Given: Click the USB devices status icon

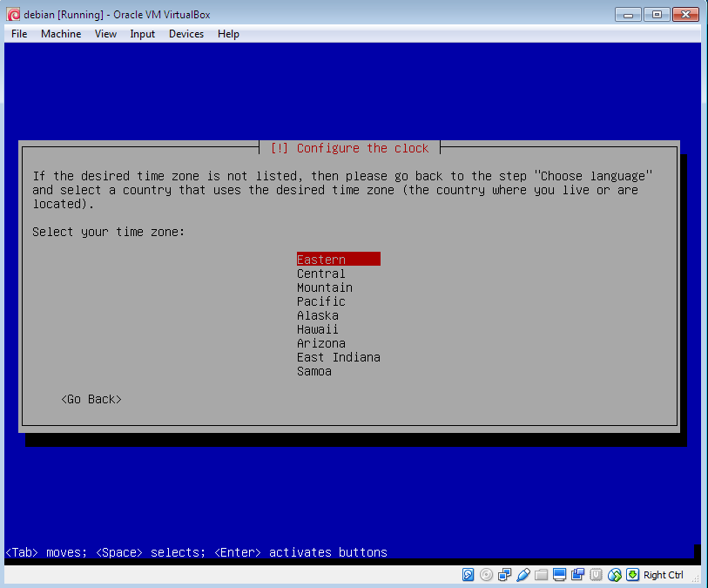Looking at the screenshot, I should [x=523, y=574].
